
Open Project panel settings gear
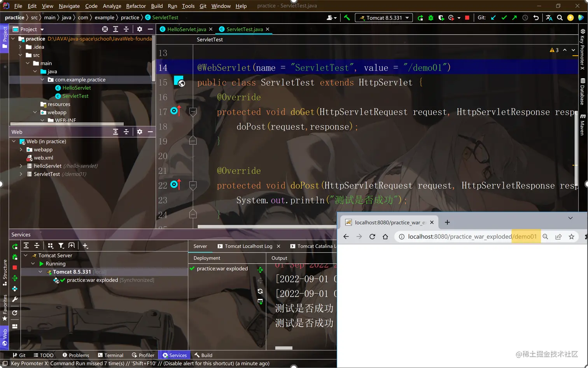(x=140, y=29)
